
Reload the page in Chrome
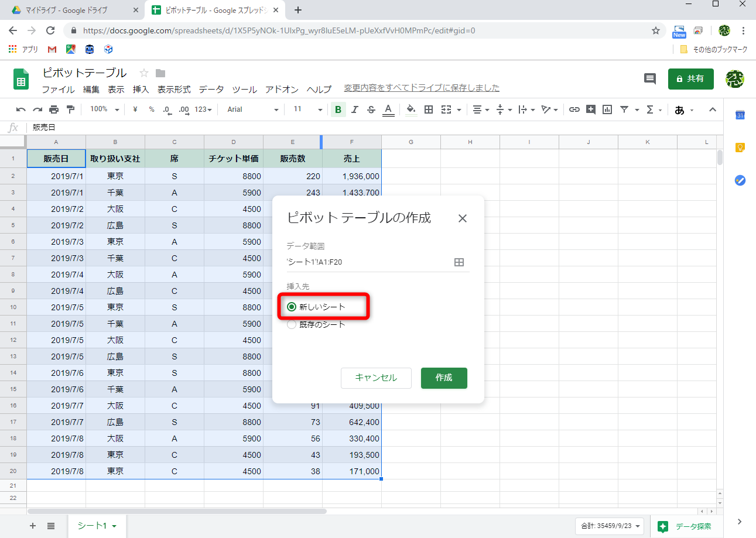[x=50, y=30]
